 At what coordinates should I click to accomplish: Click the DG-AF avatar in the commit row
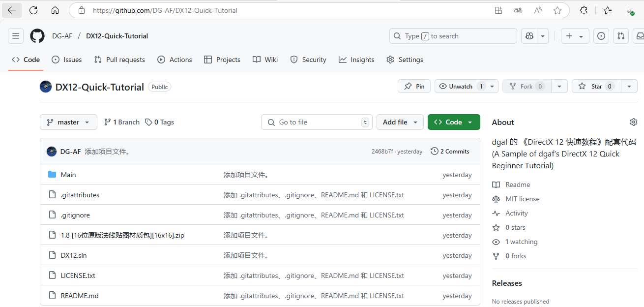52,152
